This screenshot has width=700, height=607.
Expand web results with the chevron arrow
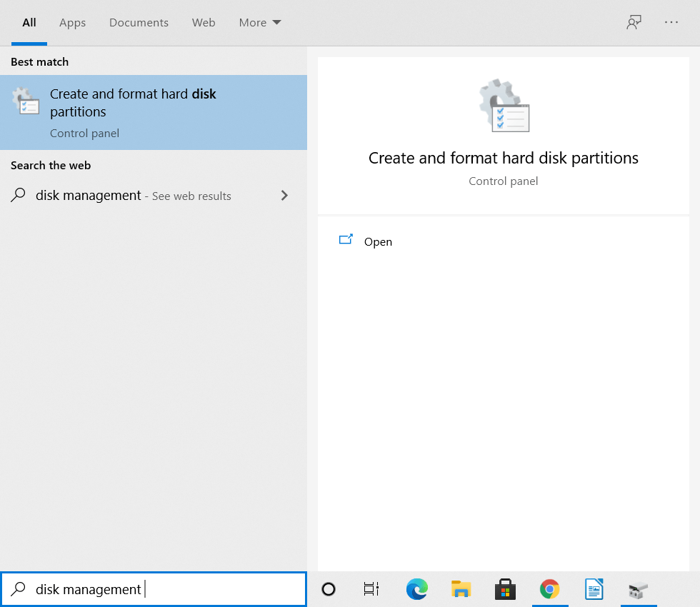284,195
